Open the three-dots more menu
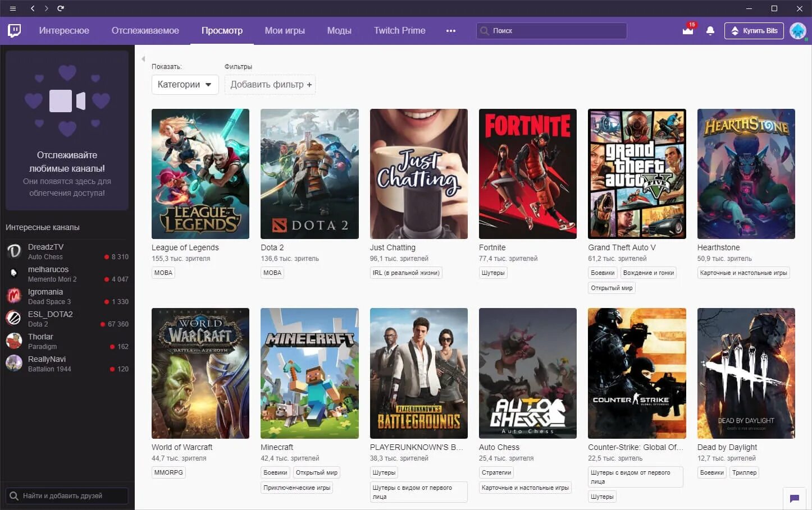The height and width of the screenshot is (510, 812). pos(451,31)
